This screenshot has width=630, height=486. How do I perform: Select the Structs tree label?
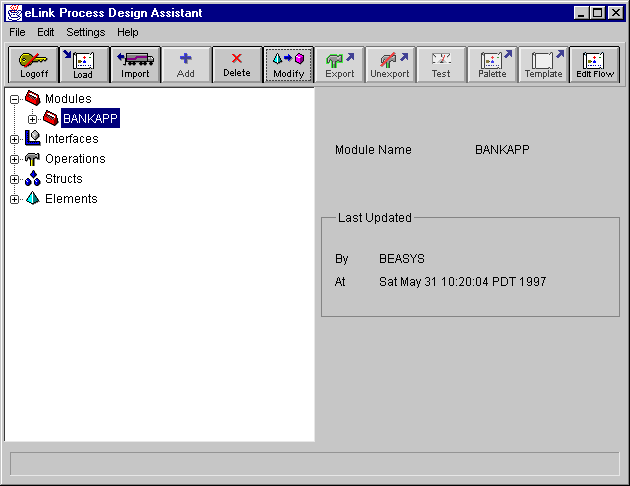[63, 178]
